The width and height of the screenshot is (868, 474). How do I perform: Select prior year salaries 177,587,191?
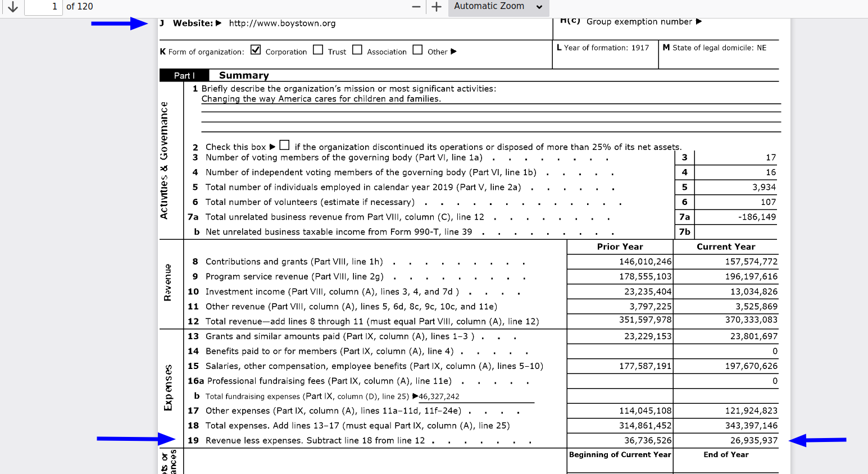point(645,366)
